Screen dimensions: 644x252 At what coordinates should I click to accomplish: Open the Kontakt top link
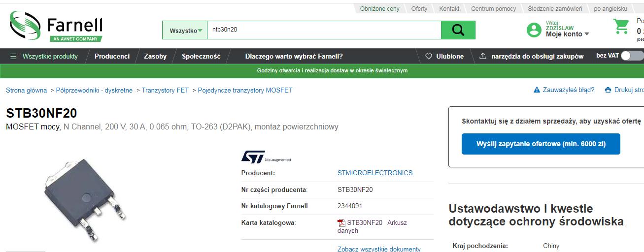pyautogui.click(x=449, y=9)
